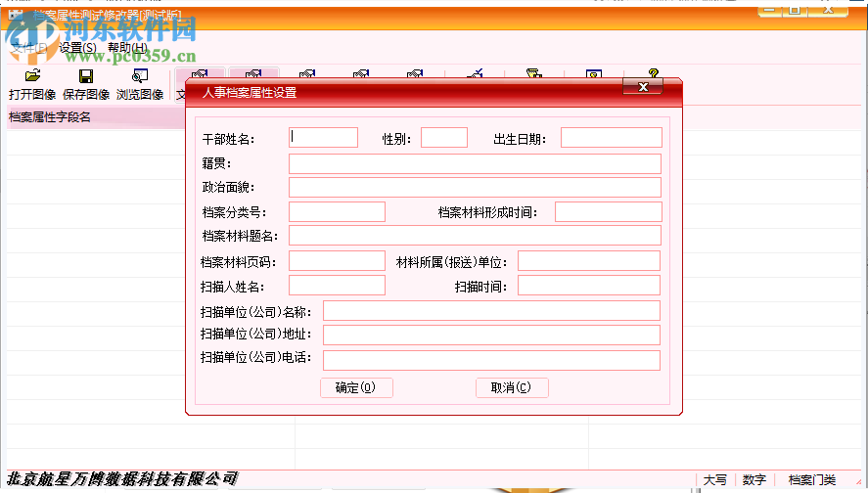
Task: Focus the 性别 input field
Action: pos(444,138)
